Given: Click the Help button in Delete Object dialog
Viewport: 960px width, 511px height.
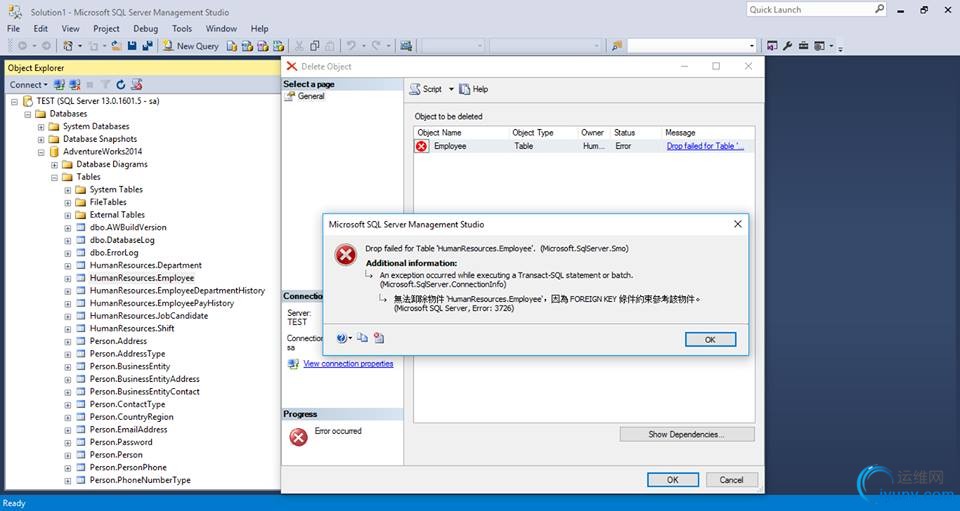Looking at the screenshot, I should coord(473,89).
